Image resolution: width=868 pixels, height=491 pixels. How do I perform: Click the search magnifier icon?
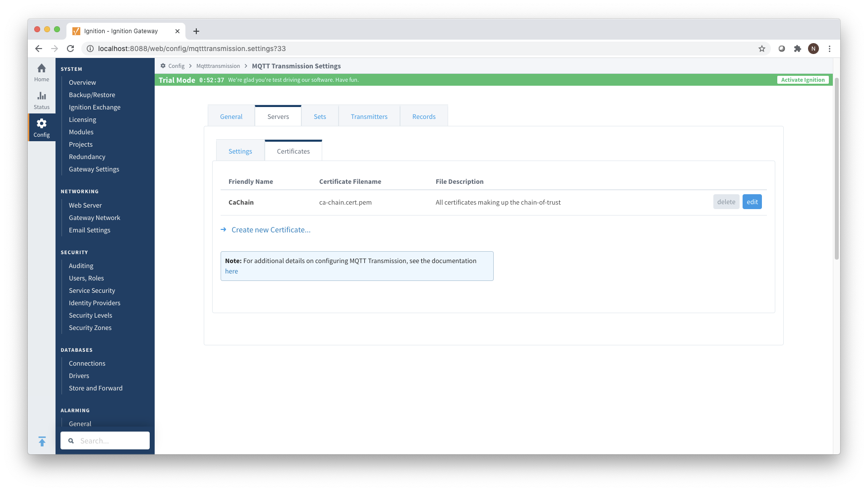pos(71,441)
